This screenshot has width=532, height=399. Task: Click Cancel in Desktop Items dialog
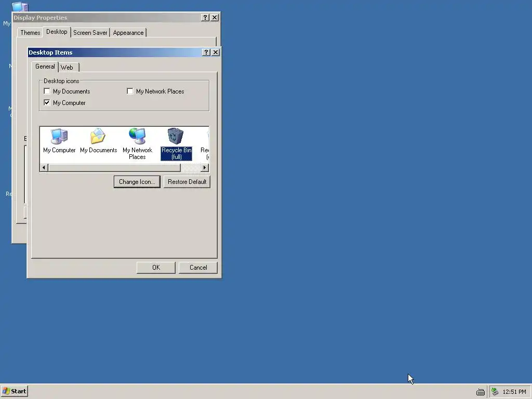pyautogui.click(x=198, y=268)
